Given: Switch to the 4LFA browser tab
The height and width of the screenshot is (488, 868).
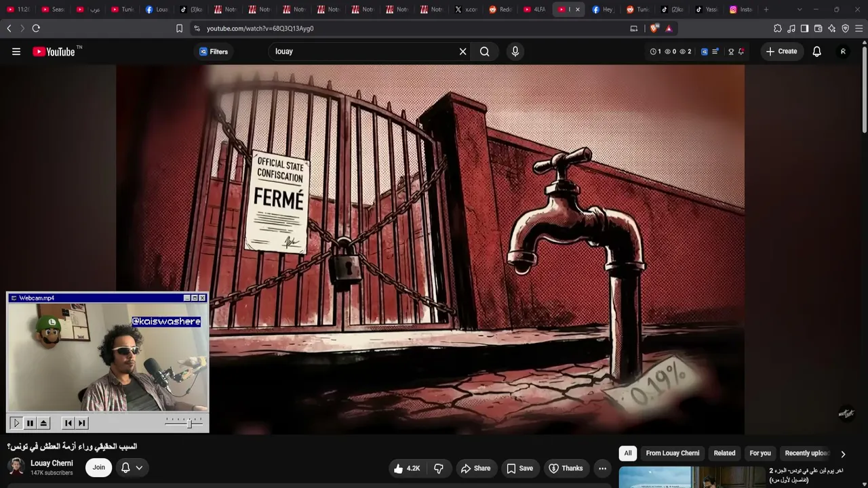Looking at the screenshot, I should [535, 9].
